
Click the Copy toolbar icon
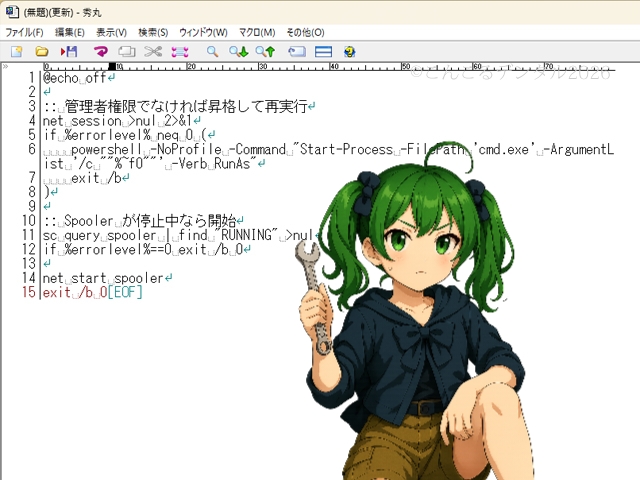coord(127,51)
